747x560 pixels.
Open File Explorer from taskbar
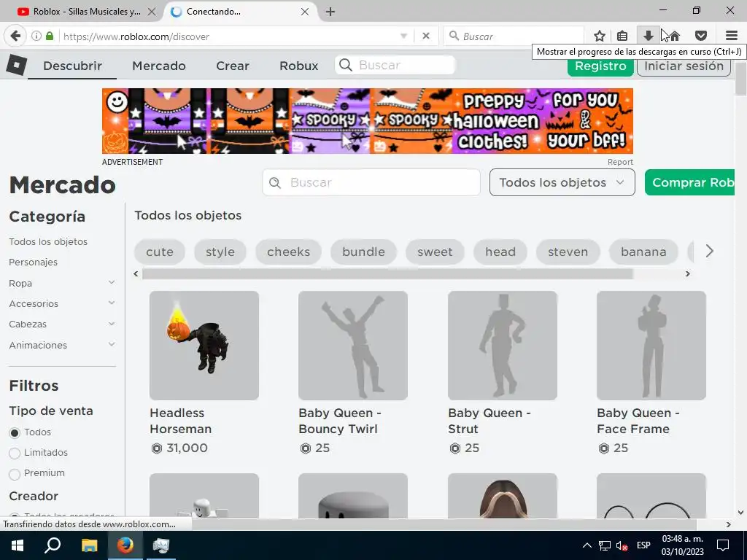click(x=89, y=545)
